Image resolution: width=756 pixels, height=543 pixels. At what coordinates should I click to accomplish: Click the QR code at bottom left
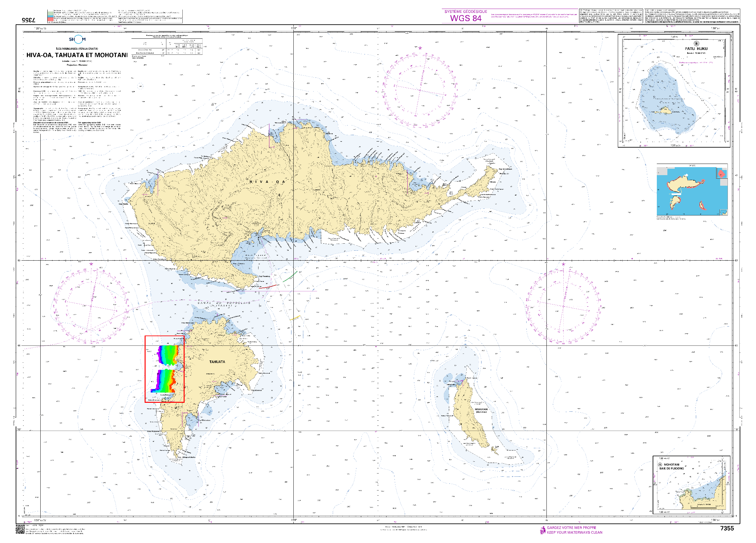tap(20, 529)
